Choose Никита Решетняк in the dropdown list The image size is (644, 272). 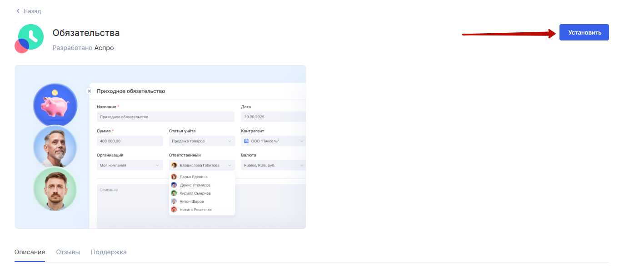pyautogui.click(x=195, y=210)
